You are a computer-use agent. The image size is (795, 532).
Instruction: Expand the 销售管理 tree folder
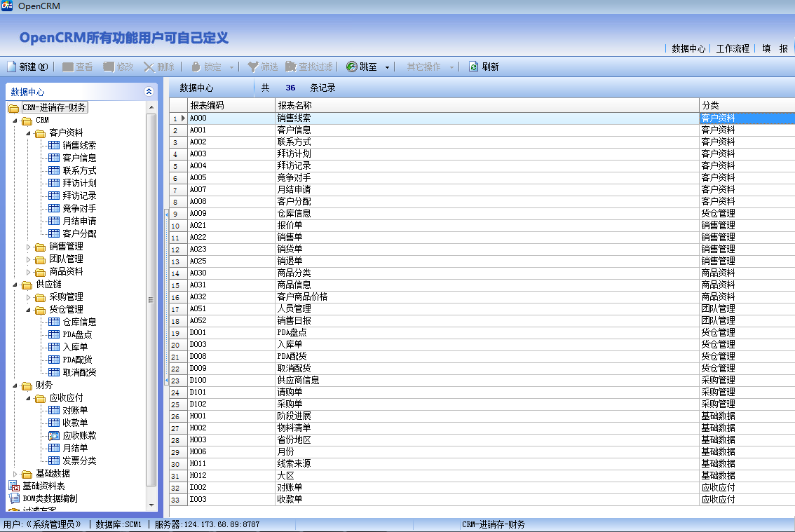(x=28, y=247)
